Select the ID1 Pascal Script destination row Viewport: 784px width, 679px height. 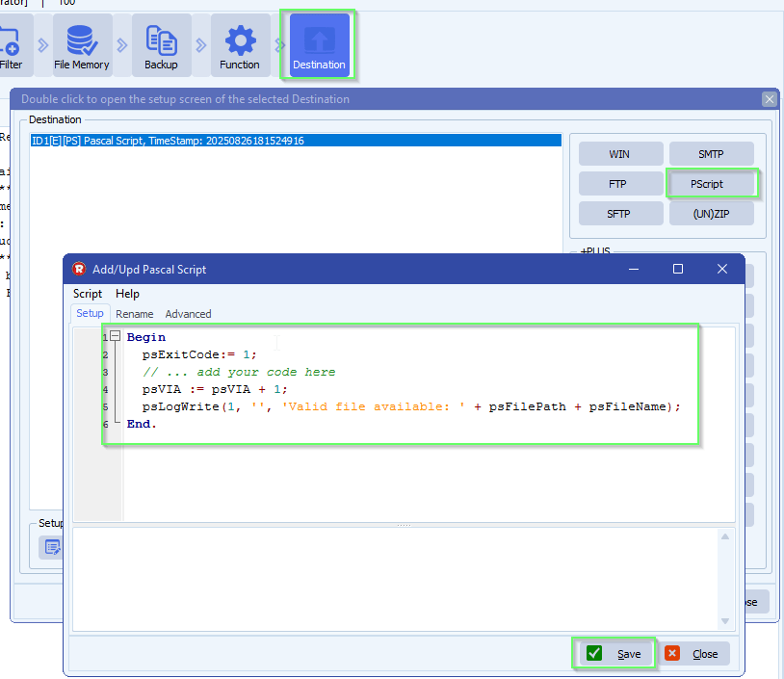pyautogui.click(x=296, y=141)
